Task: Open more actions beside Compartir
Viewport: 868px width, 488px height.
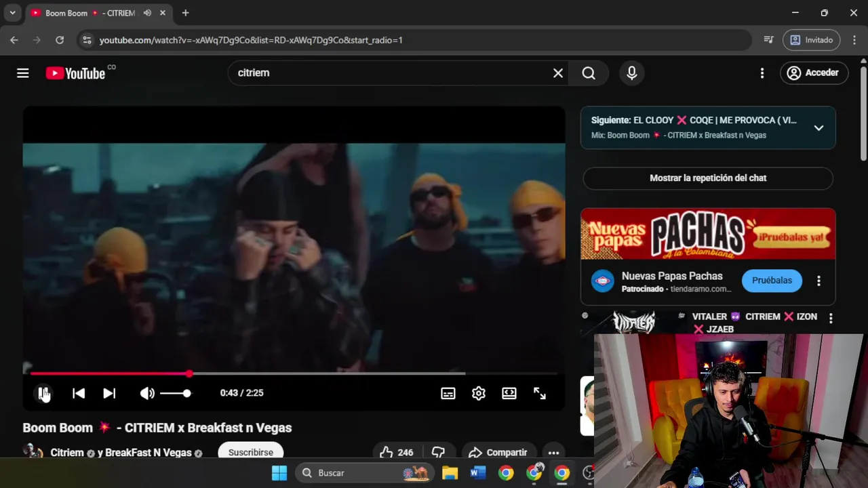Action: tap(553, 452)
